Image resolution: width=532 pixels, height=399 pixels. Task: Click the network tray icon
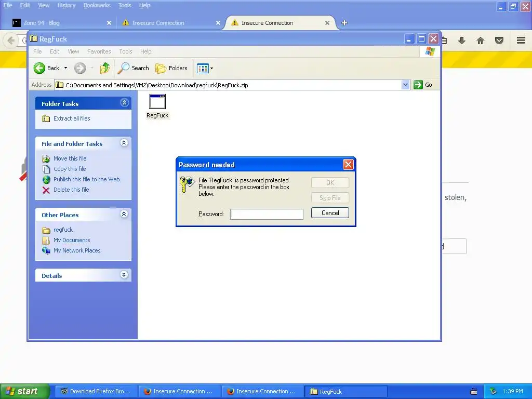[493, 391]
